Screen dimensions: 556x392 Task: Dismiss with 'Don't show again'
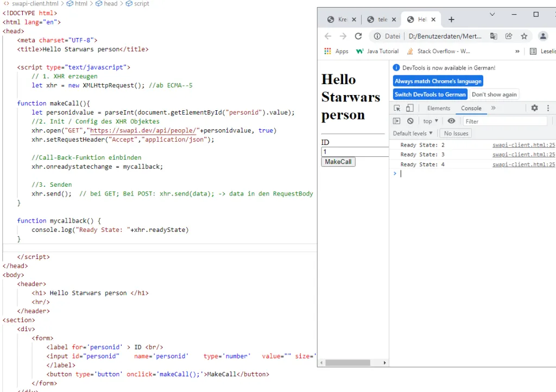[494, 94]
